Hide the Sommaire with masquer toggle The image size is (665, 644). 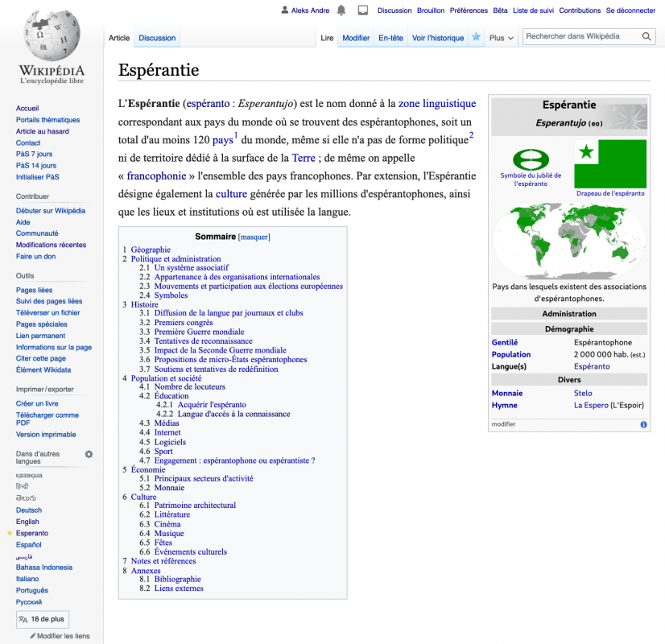click(254, 237)
